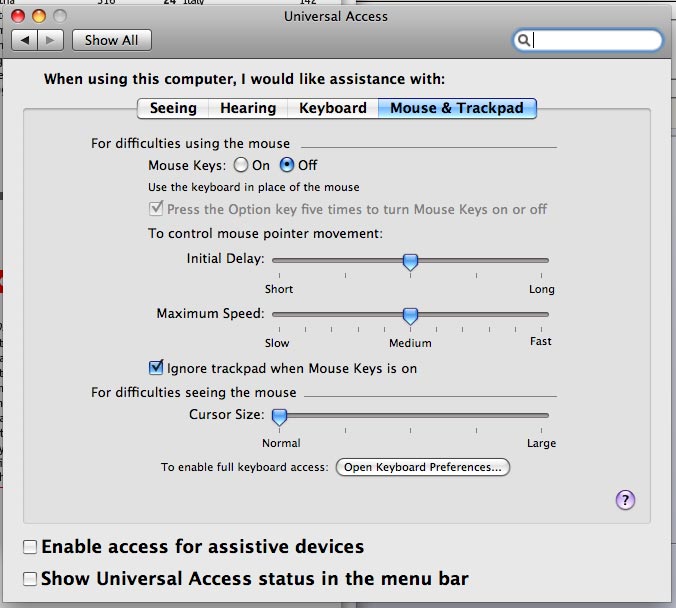676x608 pixels.
Task: Open help via the purple question mark
Action: (x=625, y=500)
